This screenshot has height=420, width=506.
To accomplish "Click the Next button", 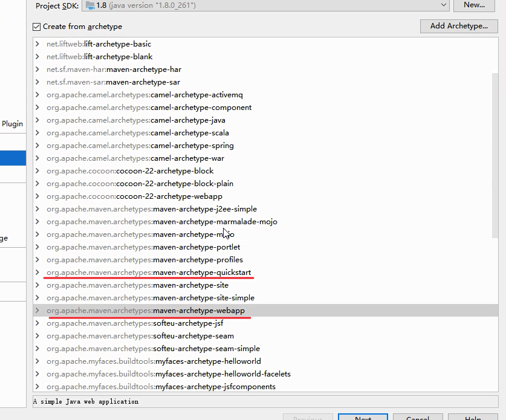I will (363, 417).
